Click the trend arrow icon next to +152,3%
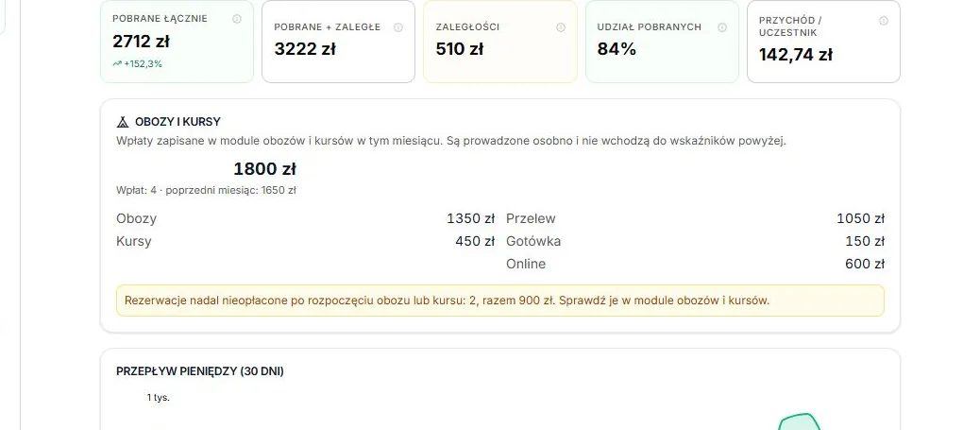This screenshot has width=980, height=430. (117, 64)
